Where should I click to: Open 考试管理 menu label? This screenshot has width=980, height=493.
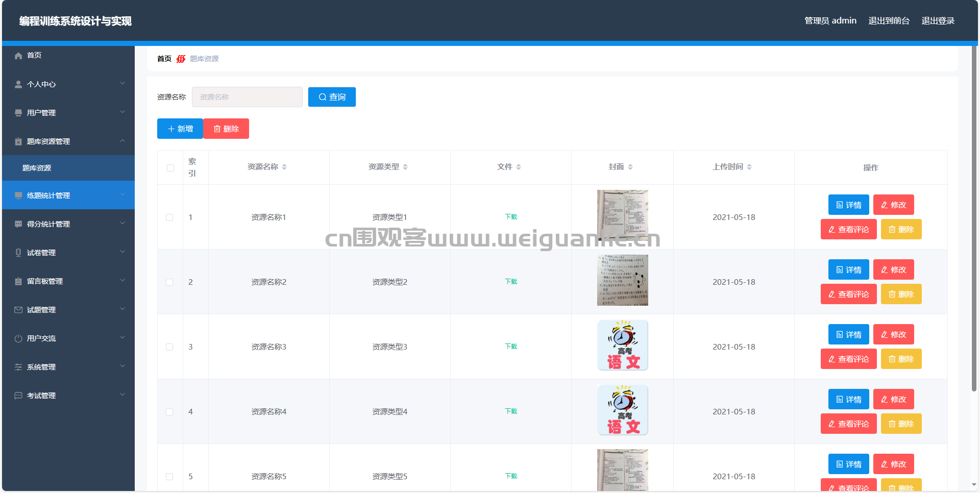click(41, 396)
